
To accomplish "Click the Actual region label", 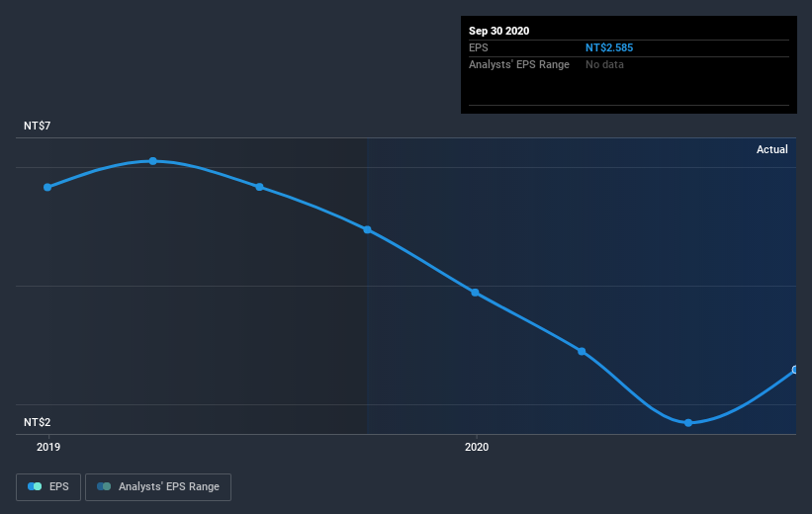I will pos(772,149).
